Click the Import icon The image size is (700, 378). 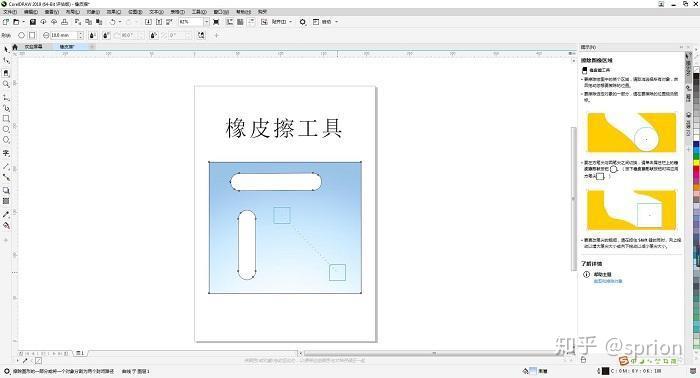tap(148, 22)
